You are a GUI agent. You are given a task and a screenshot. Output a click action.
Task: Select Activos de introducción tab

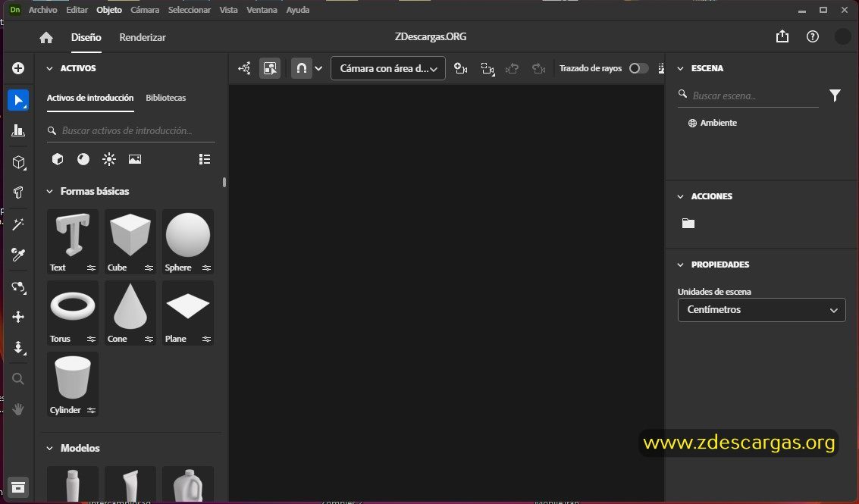90,98
